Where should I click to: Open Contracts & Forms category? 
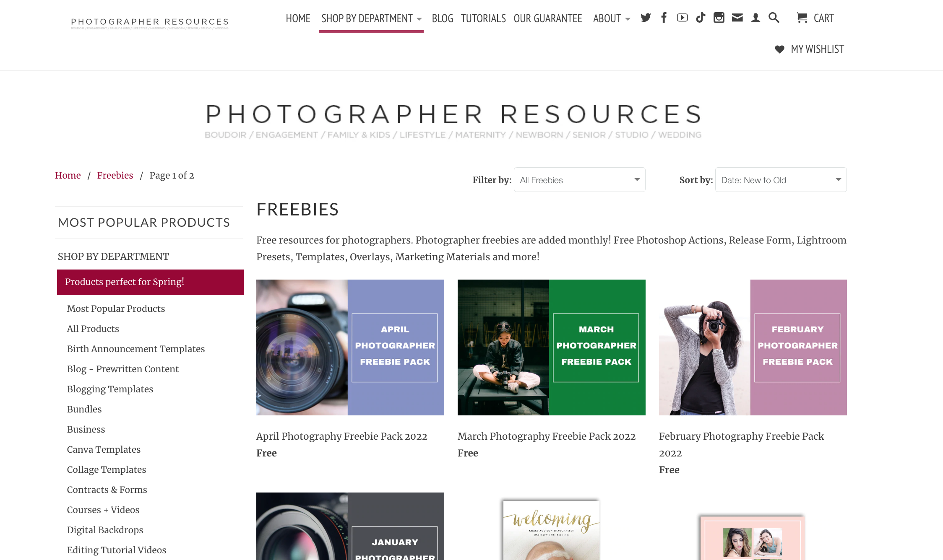pos(107,490)
